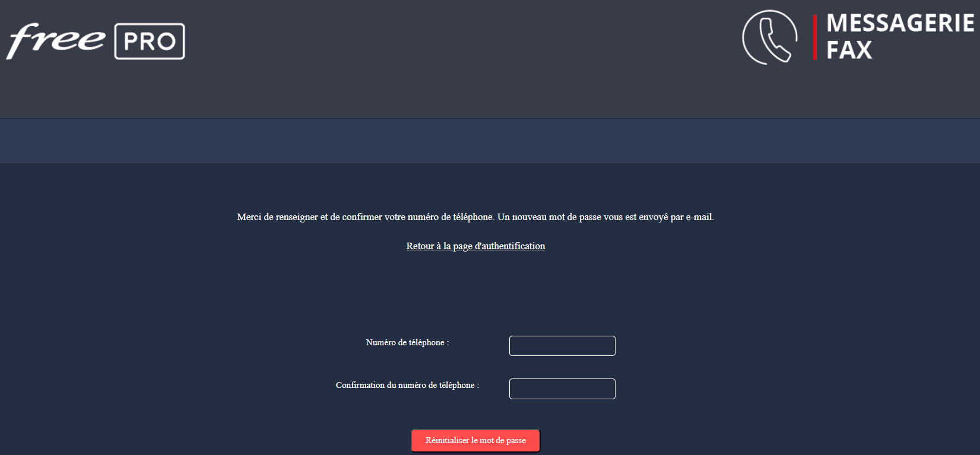Focus the Numéro de téléphone field

(562, 346)
